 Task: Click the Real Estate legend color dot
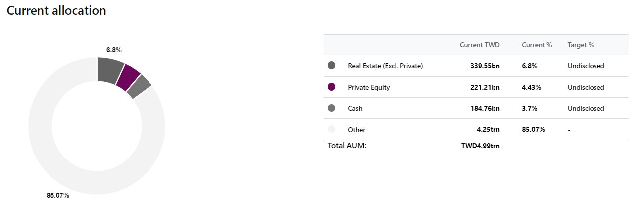(332, 65)
